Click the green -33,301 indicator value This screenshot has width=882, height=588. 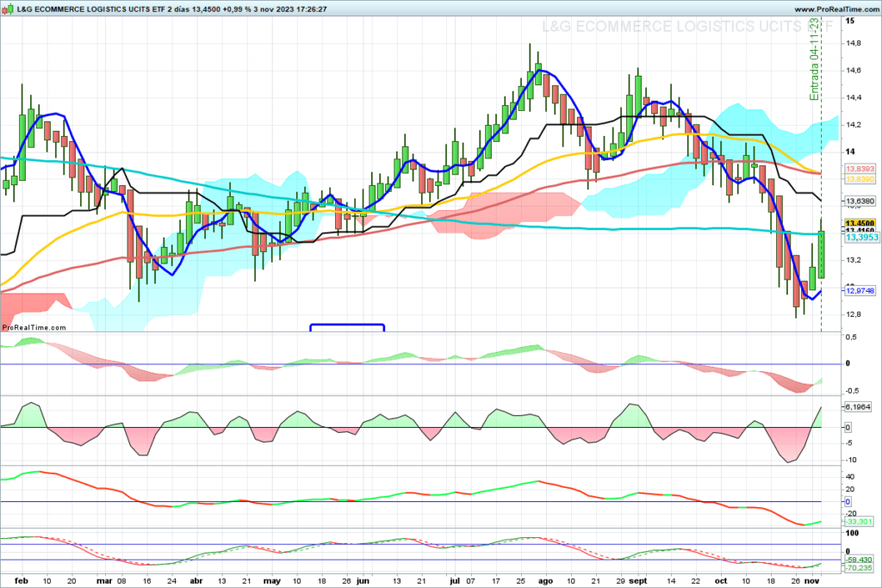click(x=859, y=522)
